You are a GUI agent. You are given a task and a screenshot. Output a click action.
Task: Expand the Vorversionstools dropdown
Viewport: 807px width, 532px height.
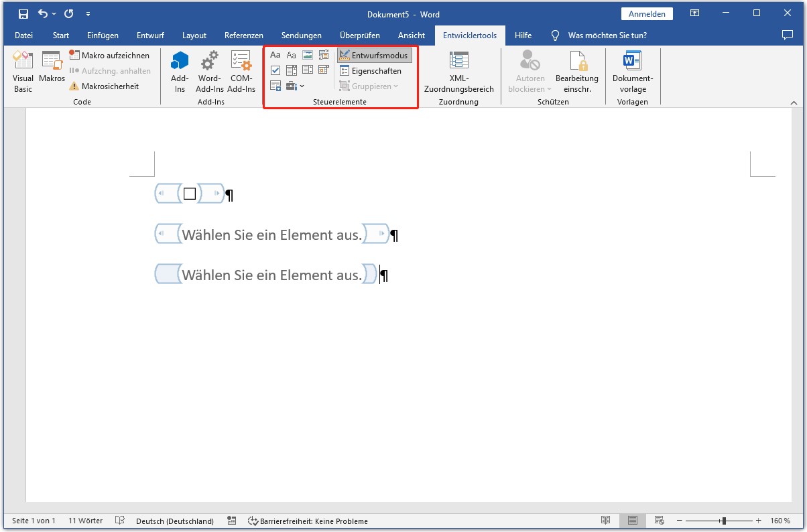[303, 86]
